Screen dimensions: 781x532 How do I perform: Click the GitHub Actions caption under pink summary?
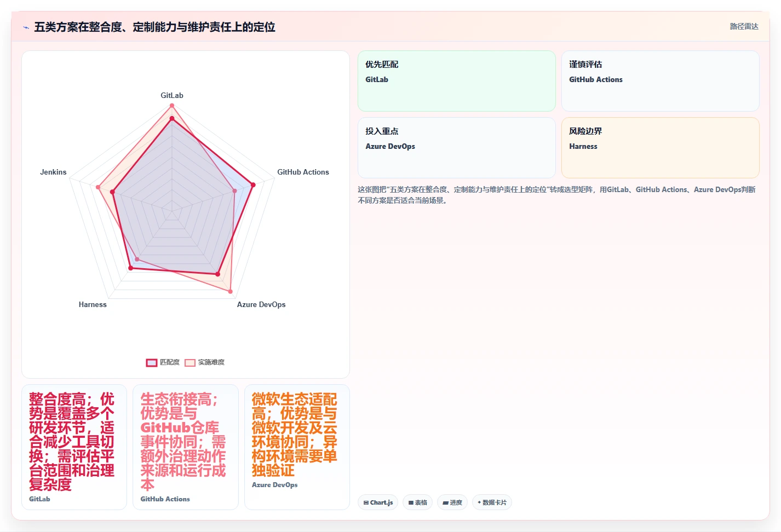(x=165, y=499)
